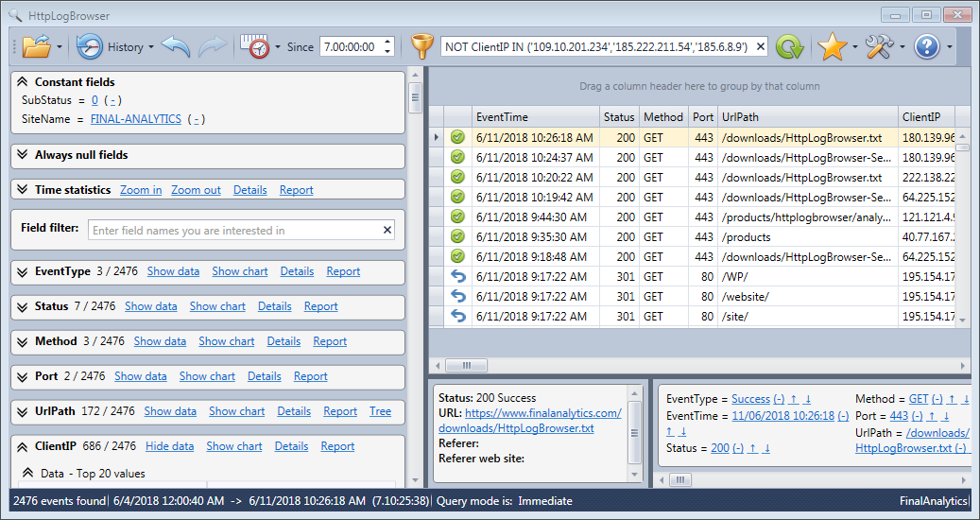This screenshot has height=520, width=980.
Task: Open the folder icon dropdown arrow
Action: pyautogui.click(x=60, y=47)
